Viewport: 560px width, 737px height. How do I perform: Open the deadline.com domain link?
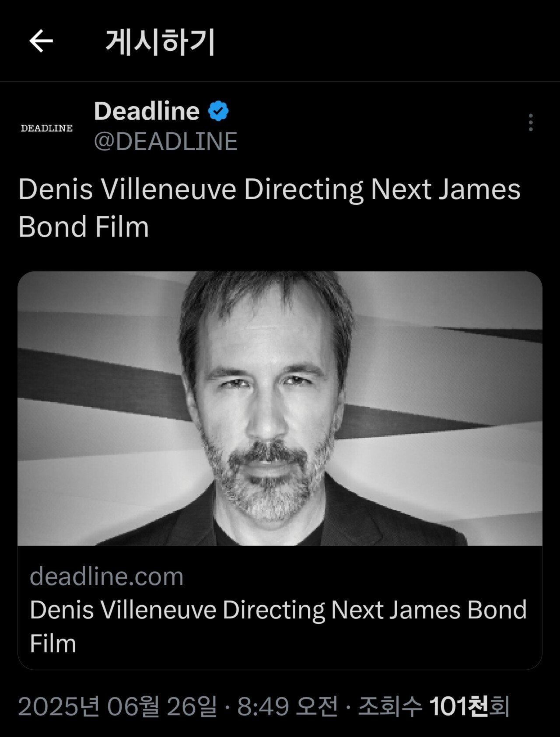[107, 576]
